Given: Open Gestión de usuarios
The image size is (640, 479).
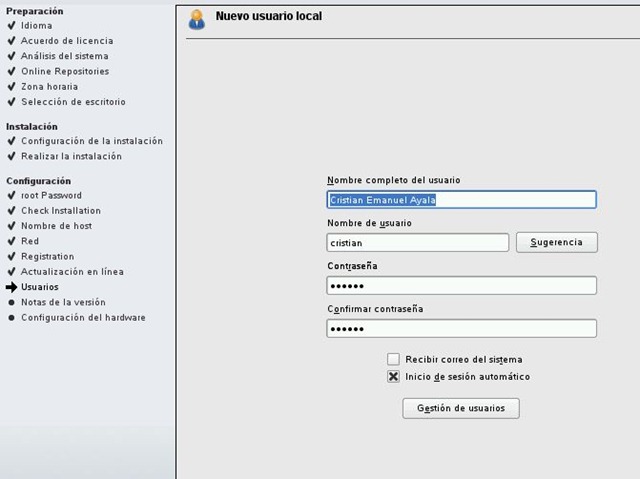Looking at the screenshot, I should [461, 408].
